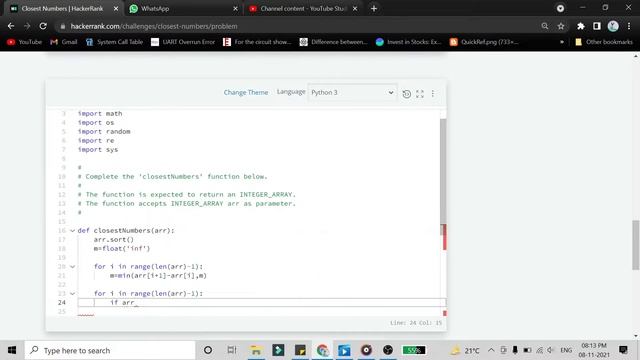Open OBS Studio from the taskbar

[388, 350]
